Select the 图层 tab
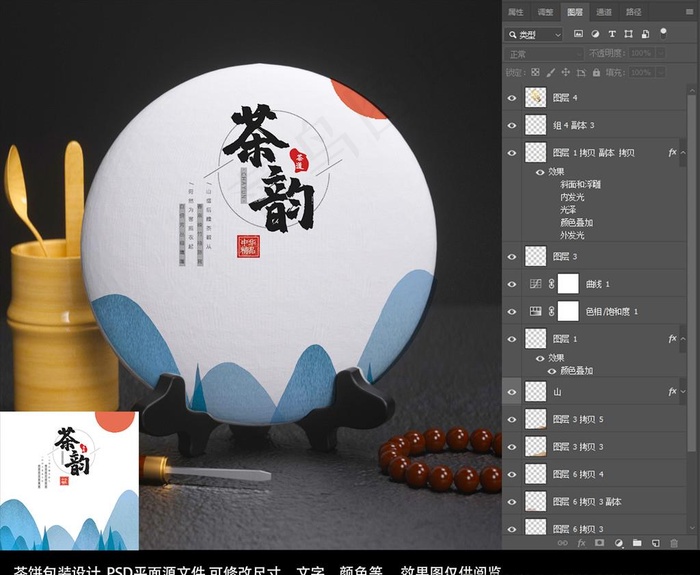 [x=575, y=12]
